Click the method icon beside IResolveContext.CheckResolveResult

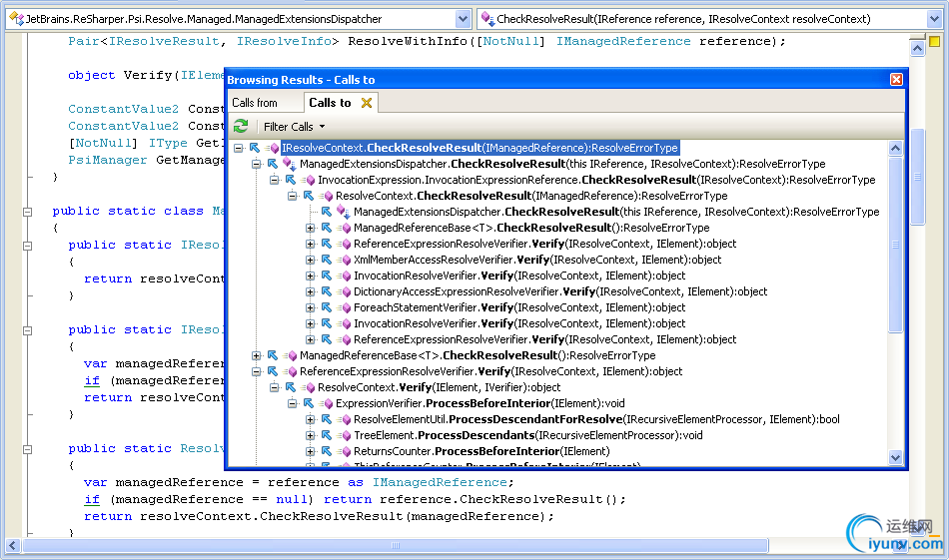[x=273, y=148]
